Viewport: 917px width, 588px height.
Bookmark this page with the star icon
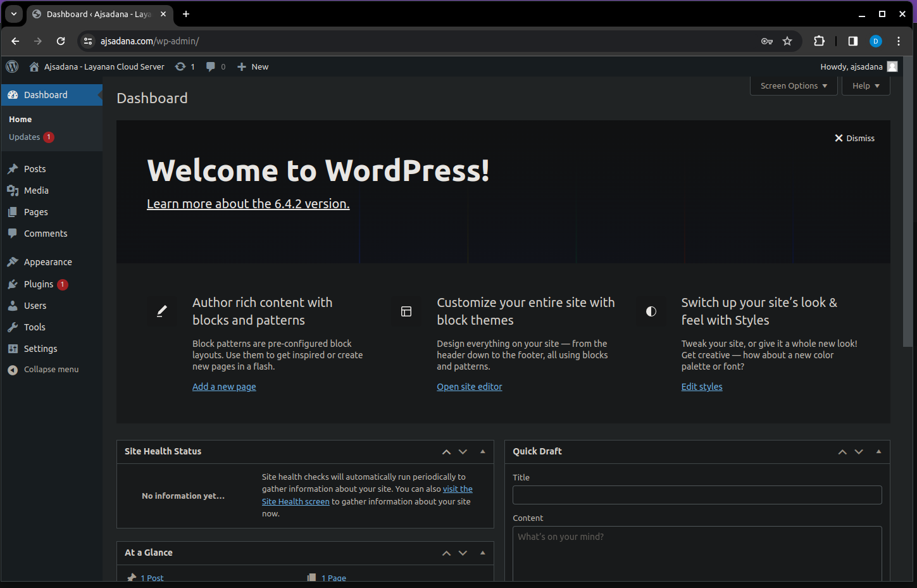pyautogui.click(x=787, y=41)
